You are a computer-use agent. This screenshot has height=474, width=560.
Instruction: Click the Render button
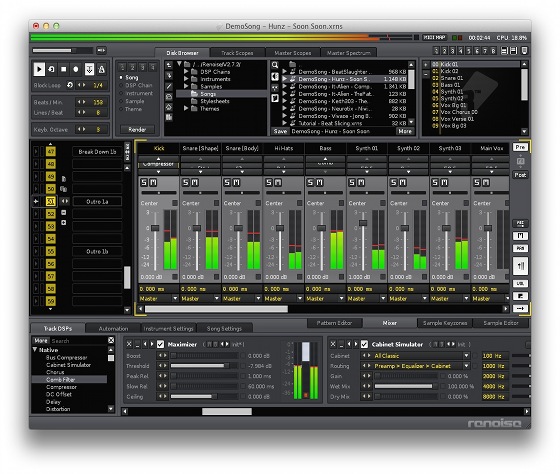point(137,129)
